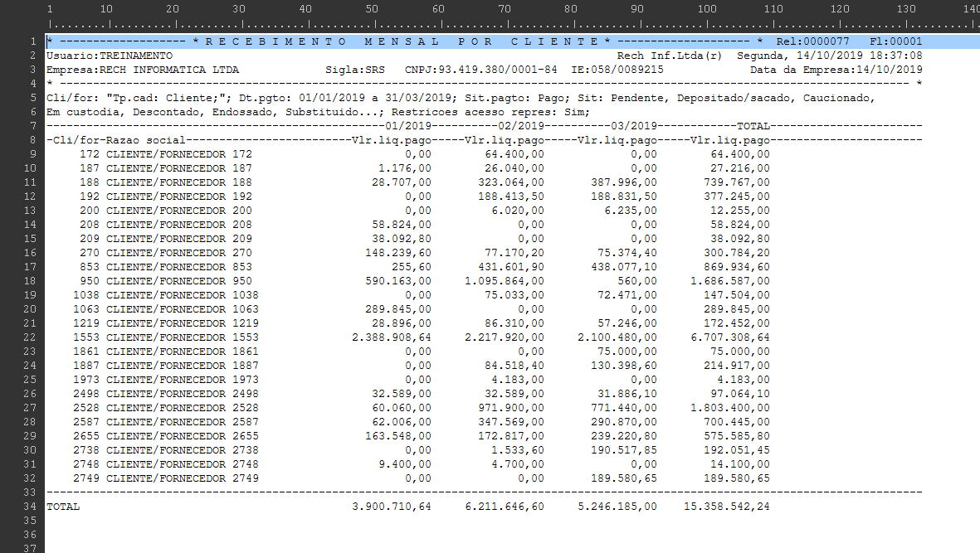
Task: Click the 02/2019 column header
Action: [521, 126]
